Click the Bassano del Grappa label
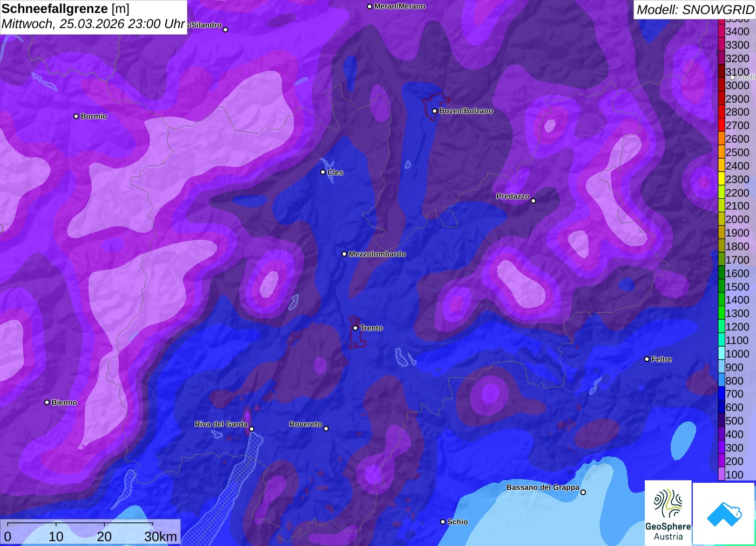The height and width of the screenshot is (546, 756). 543,487
